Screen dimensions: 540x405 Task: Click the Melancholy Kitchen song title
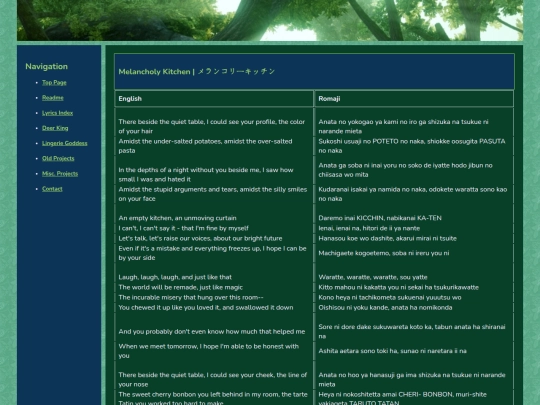point(197,72)
